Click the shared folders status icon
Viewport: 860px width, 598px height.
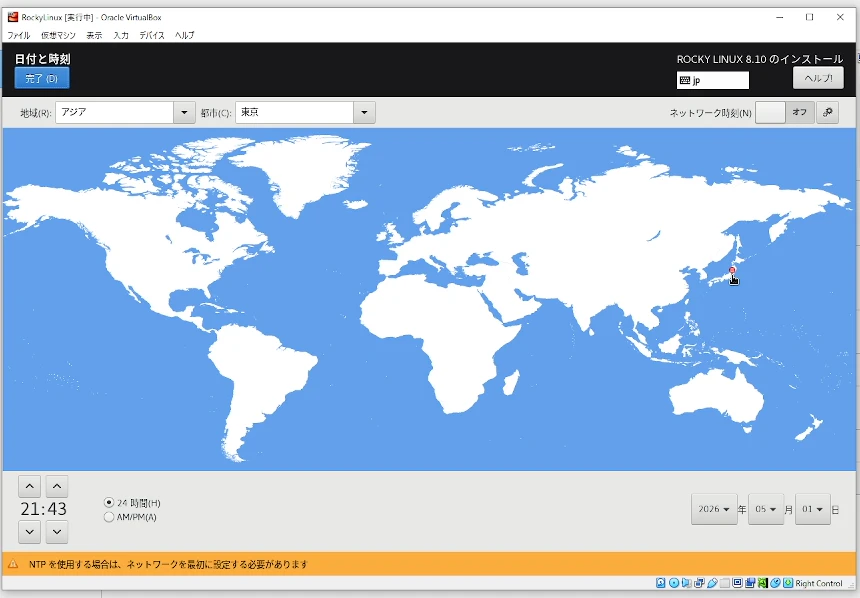725,583
